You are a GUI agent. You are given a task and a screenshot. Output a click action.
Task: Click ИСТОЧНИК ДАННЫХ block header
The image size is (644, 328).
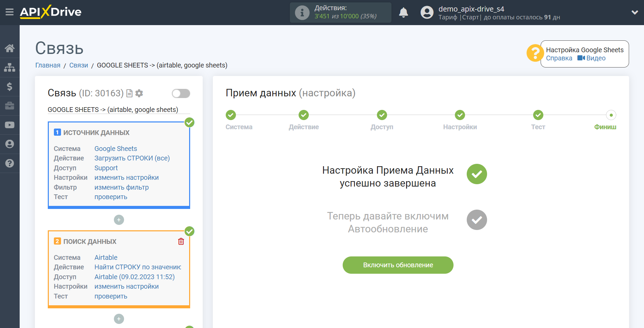[96, 133]
